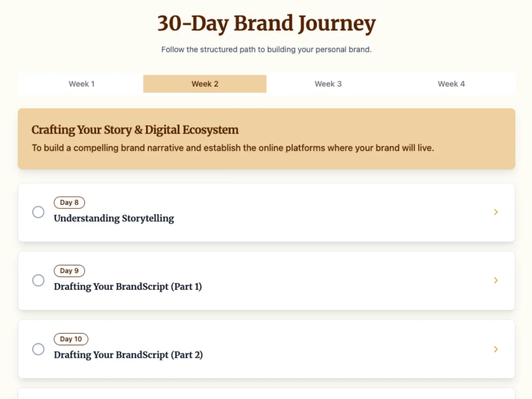Click the Day 9 pill label
532x399 pixels.
pos(69,271)
